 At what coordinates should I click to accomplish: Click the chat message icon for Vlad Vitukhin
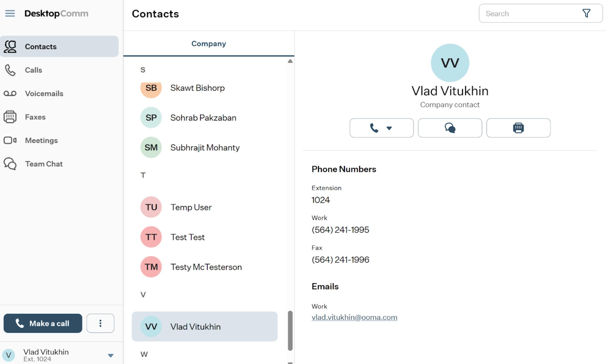[x=450, y=128]
